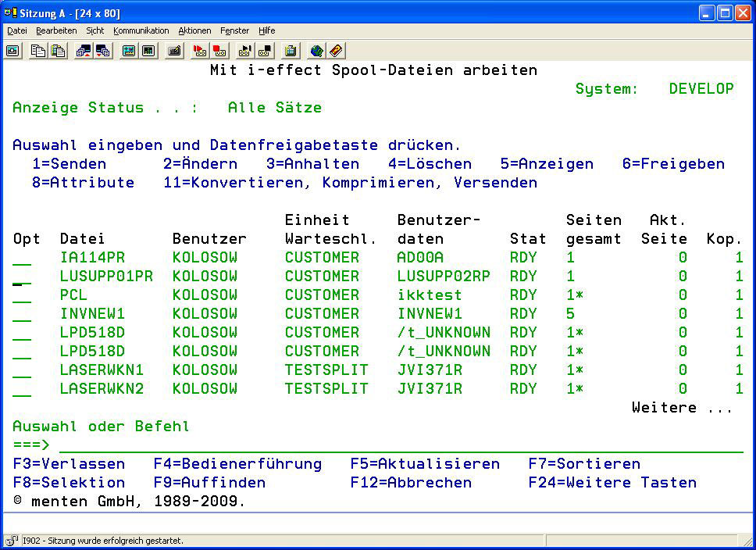Click the help question mark toolbar icon
The height and width of the screenshot is (550, 756).
pyautogui.click(x=336, y=51)
